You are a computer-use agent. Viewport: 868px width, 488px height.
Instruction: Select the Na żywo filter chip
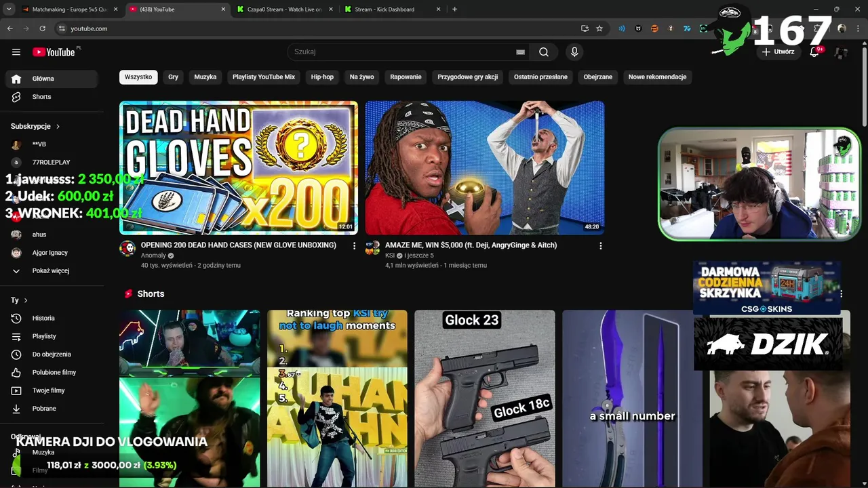pos(361,77)
